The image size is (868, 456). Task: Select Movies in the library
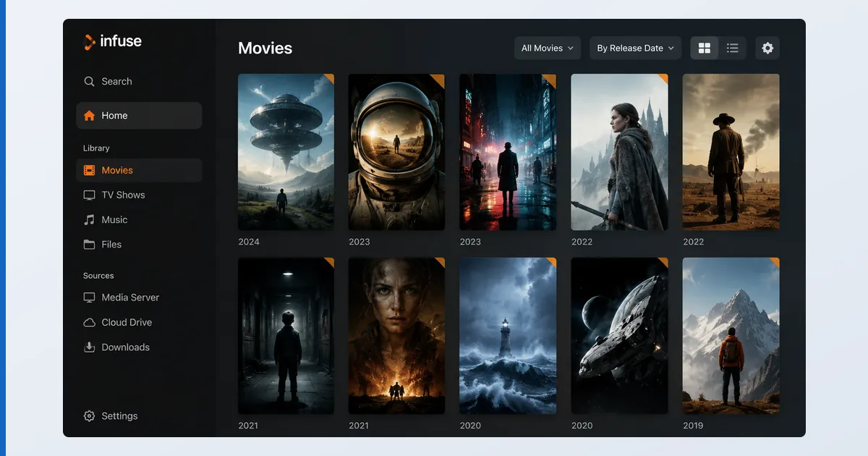tap(139, 171)
